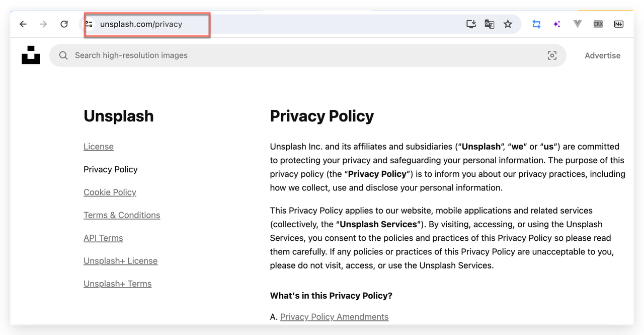Screen dimensions: 644x335
Task: Open the Advertise link
Action: pos(602,55)
